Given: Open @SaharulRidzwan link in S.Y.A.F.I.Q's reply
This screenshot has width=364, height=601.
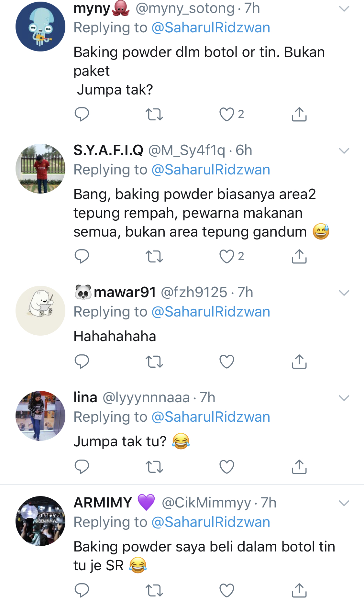Looking at the screenshot, I should (x=211, y=170).
